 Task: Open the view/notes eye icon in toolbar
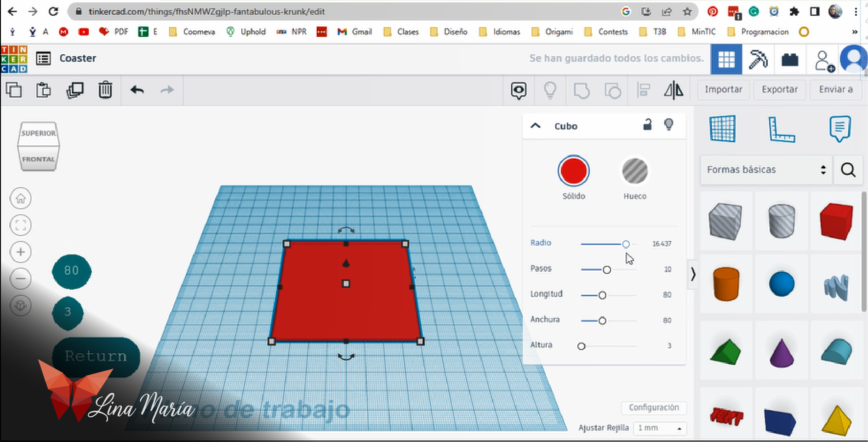tap(519, 90)
